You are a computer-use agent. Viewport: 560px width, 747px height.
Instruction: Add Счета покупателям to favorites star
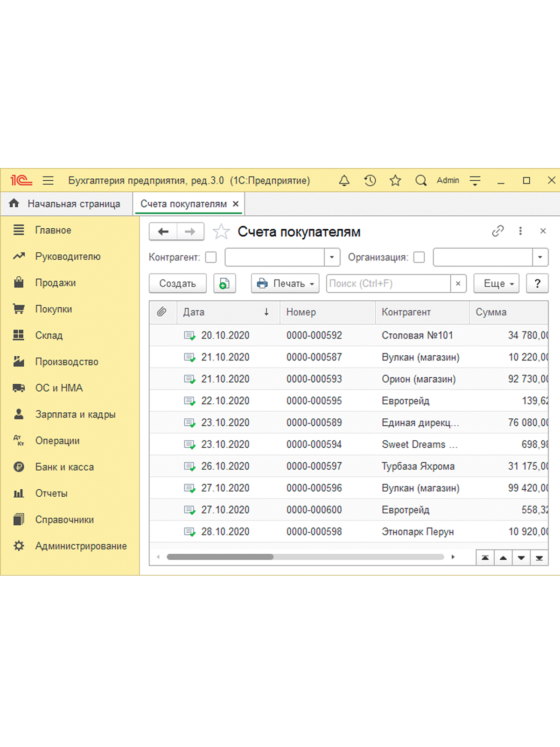coord(221,232)
